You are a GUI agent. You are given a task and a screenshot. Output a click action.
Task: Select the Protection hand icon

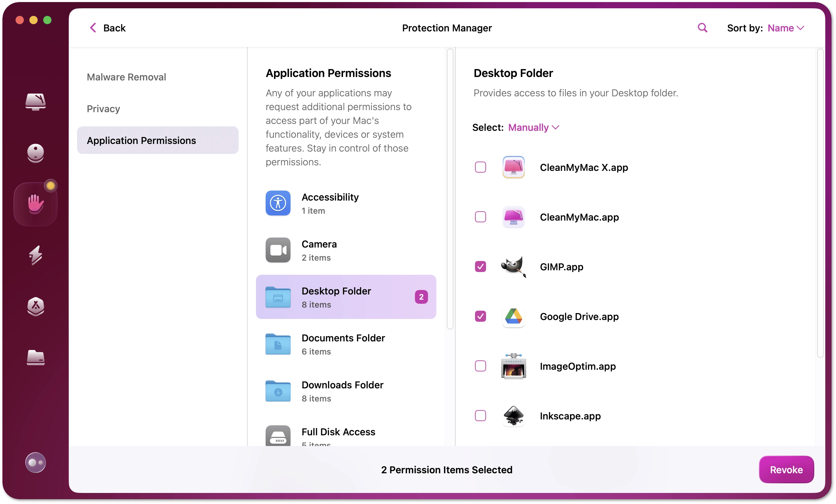click(36, 204)
